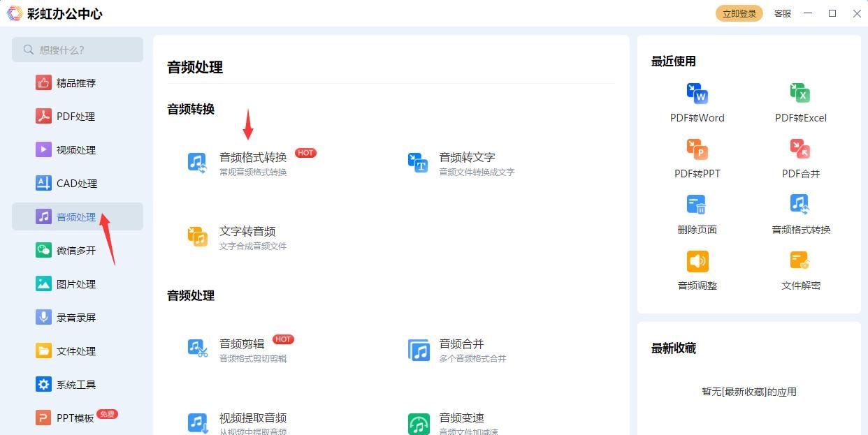Select 音频处理 music note sidebar icon
868x435 pixels.
[x=44, y=217]
